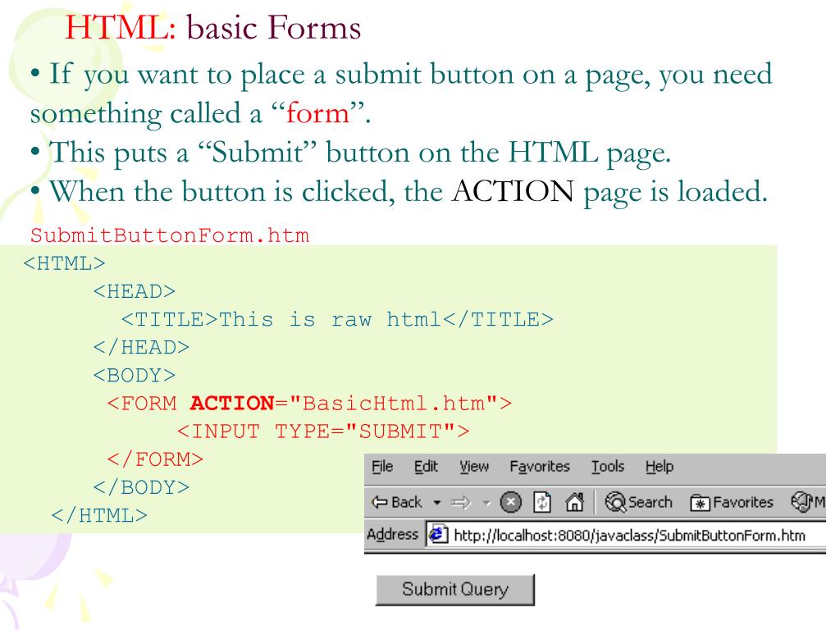Click the TITLE tag code line
Image resolution: width=840 pixels, height=630 pixels.
click(x=337, y=319)
